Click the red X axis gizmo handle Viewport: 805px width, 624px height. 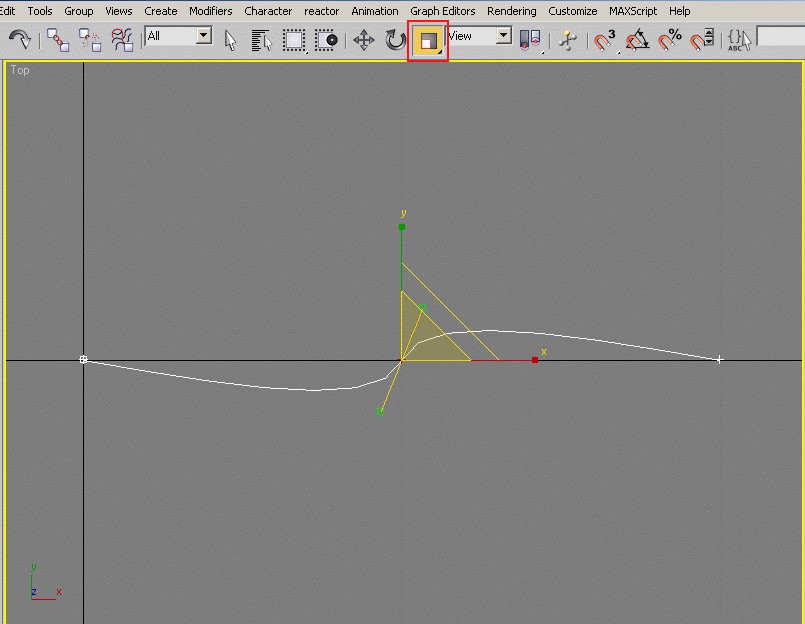(535, 360)
